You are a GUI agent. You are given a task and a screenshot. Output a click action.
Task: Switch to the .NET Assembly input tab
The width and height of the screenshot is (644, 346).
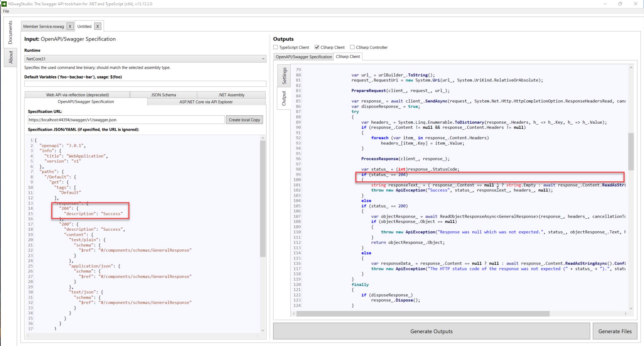pyautogui.click(x=231, y=95)
